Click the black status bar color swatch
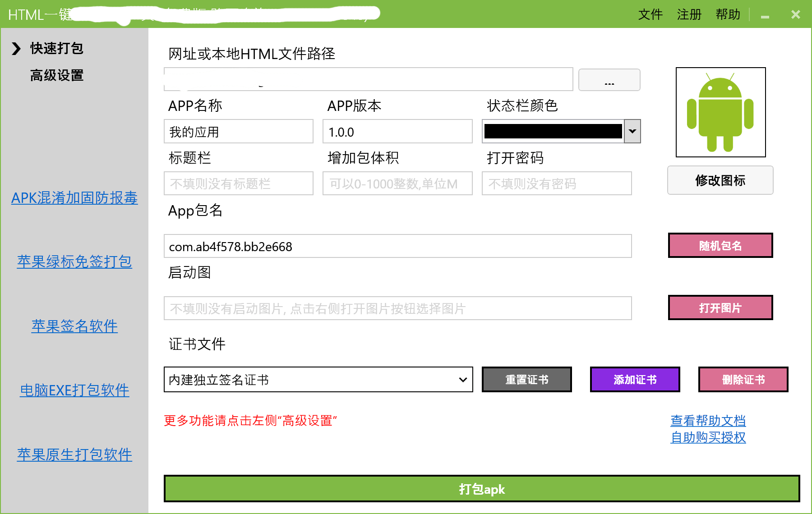 [553, 131]
